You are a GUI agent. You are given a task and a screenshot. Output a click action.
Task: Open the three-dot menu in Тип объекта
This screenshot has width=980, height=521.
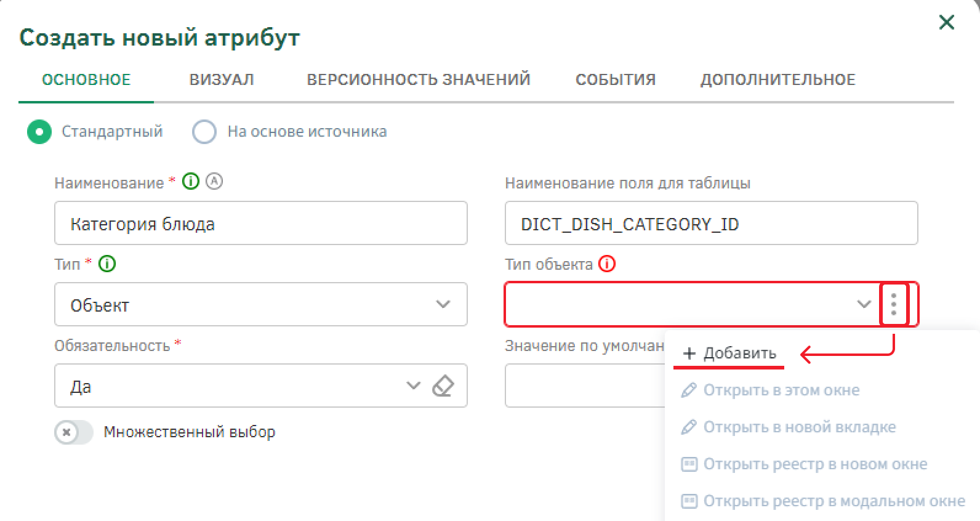(894, 304)
